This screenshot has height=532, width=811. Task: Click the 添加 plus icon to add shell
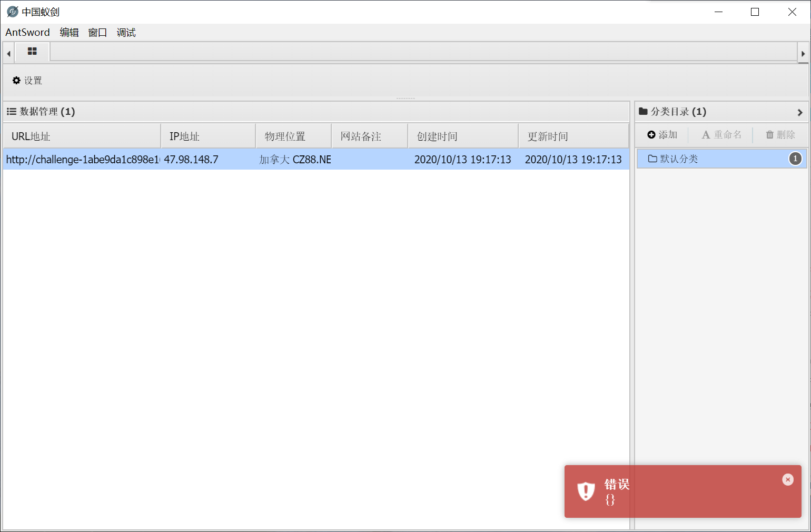pos(650,134)
